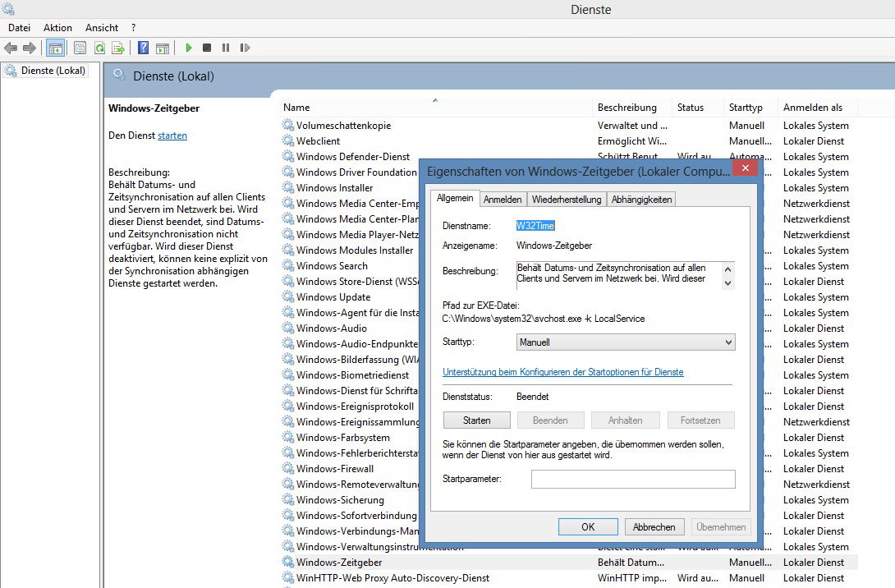The image size is (895, 588).
Task: Select the Windows-Ereignisprotokoll service name
Action: click(x=355, y=406)
